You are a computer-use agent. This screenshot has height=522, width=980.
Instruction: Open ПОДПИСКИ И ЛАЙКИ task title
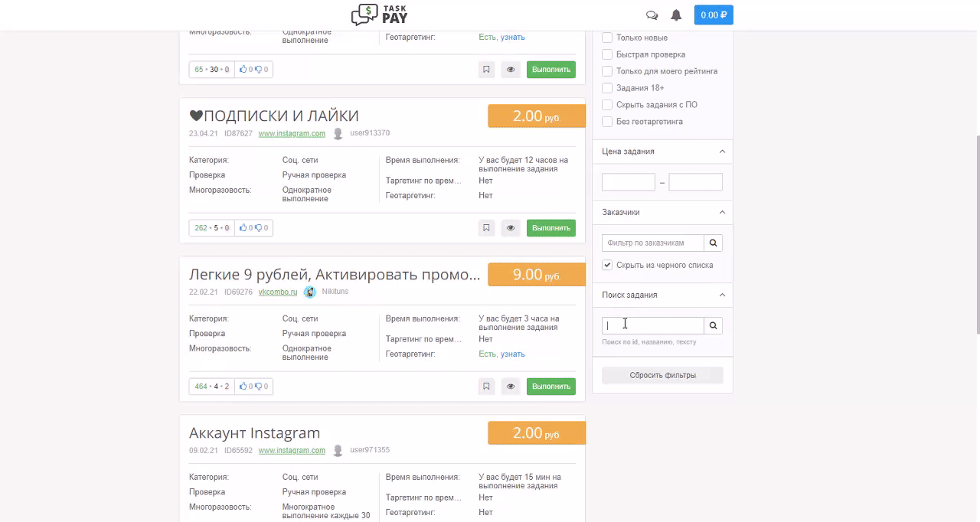[x=274, y=116]
